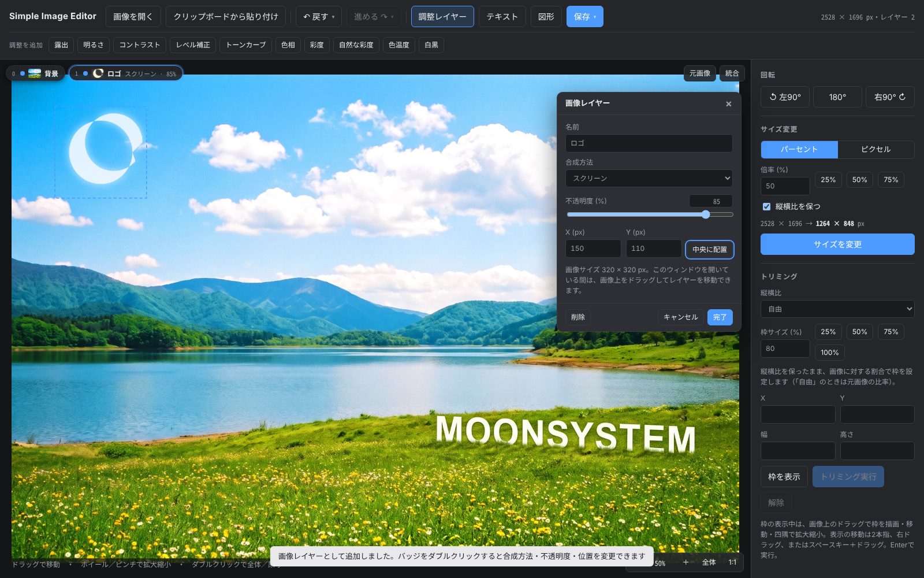Click キャンセル in the layer dialog
The width and height of the screenshot is (924, 578).
[x=680, y=317]
